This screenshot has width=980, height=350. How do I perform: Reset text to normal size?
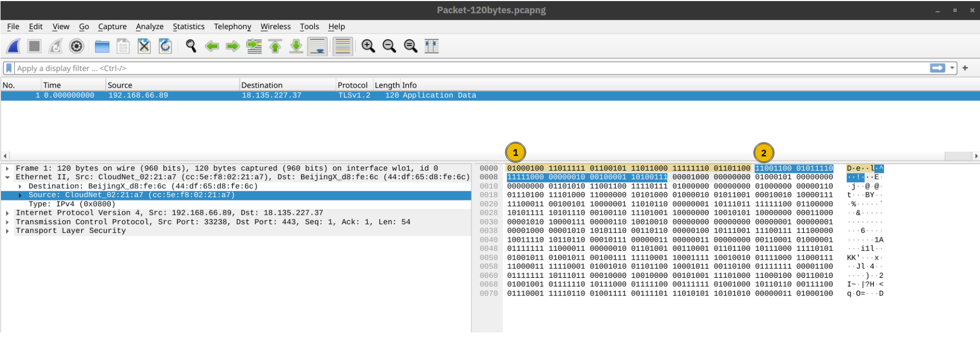411,47
